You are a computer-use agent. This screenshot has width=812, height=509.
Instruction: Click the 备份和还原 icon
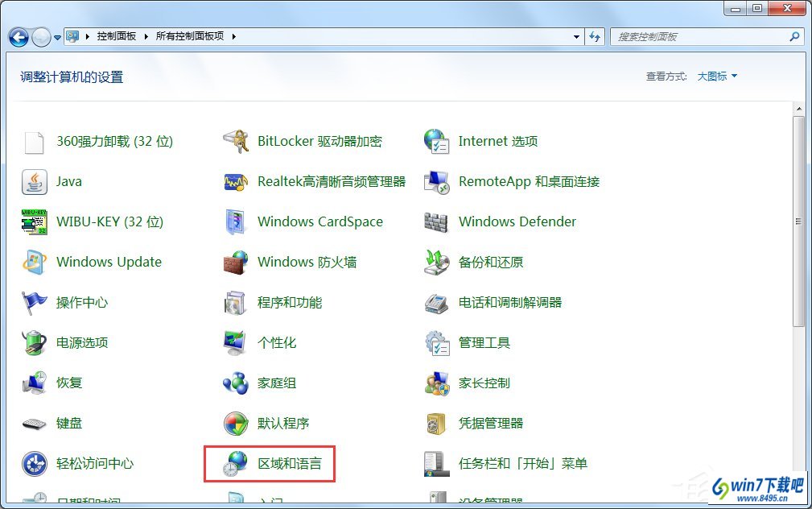click(x=436, y=263)
